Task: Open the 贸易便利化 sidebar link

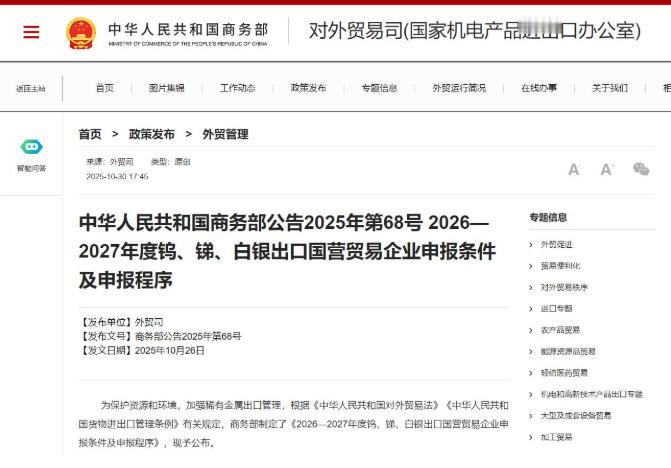Action: pyautogui.click(x=560, y=266)
